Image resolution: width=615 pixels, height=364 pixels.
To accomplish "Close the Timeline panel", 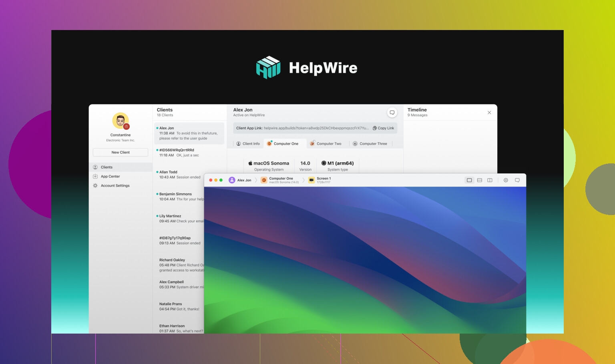I will 489,113.
